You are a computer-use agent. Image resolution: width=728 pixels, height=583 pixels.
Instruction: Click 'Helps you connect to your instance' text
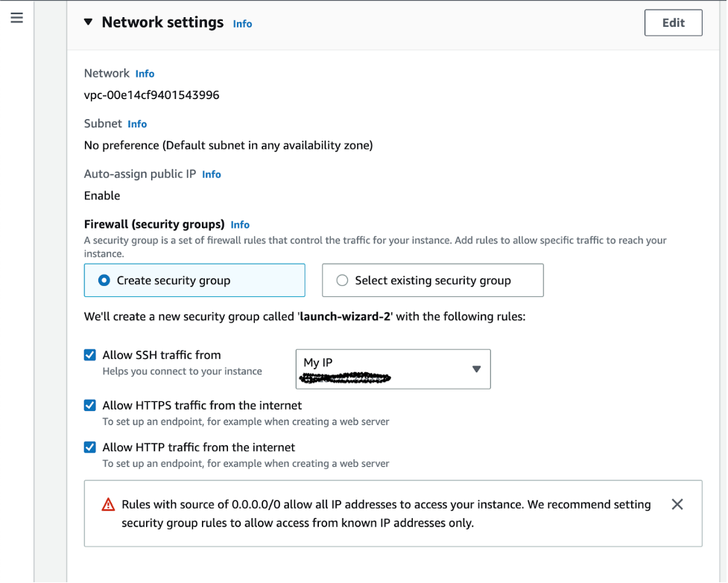coord(182,372)
